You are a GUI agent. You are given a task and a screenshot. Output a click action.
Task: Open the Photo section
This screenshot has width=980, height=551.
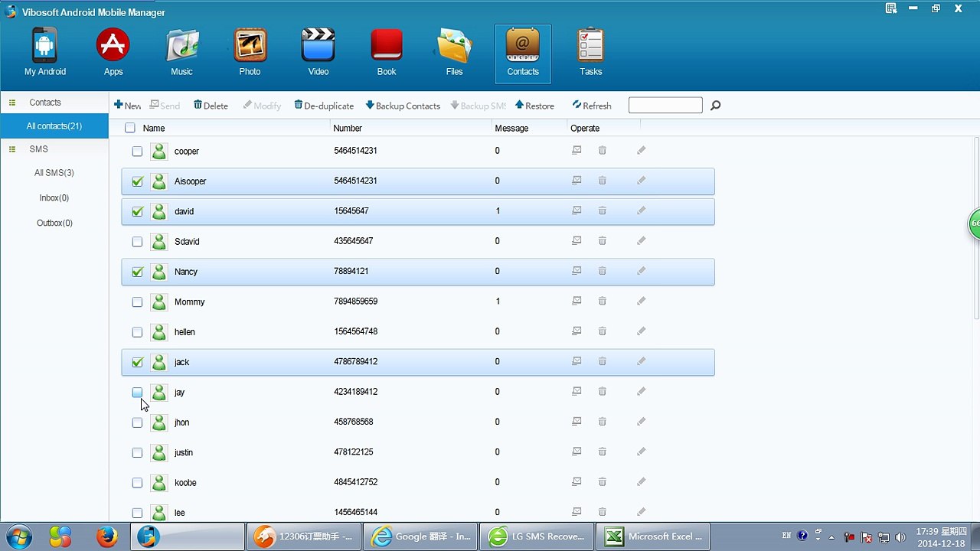[x=250, y=53]
